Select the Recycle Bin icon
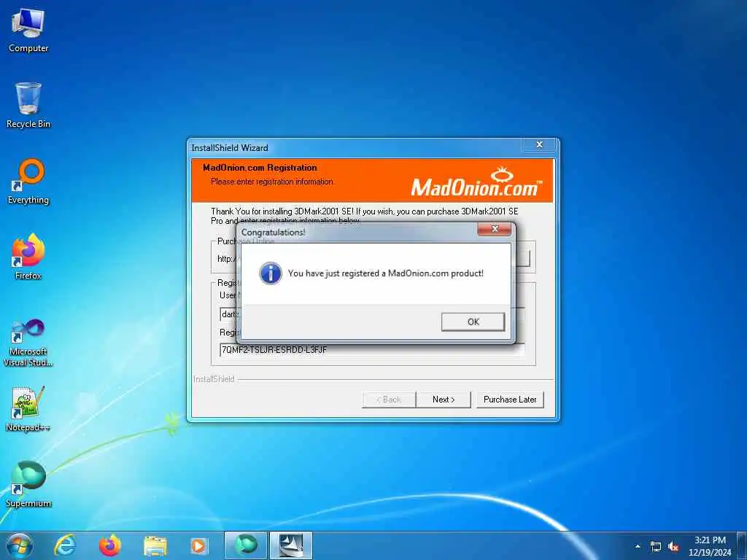The image size is (747, 560). pos(28,106)
